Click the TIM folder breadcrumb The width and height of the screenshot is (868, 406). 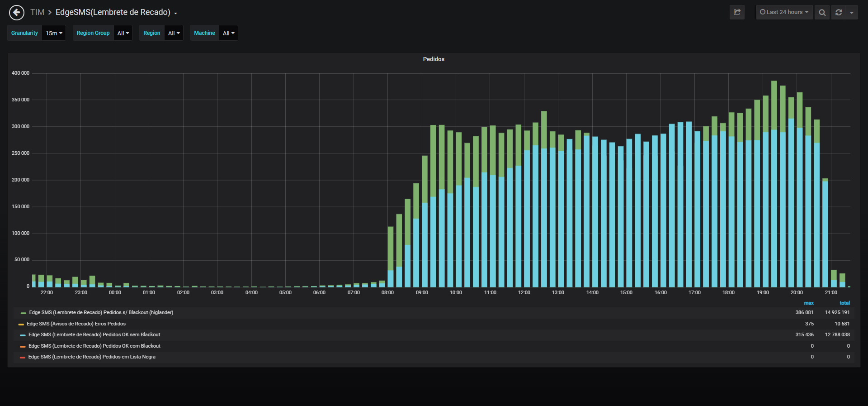click(37, 12)
